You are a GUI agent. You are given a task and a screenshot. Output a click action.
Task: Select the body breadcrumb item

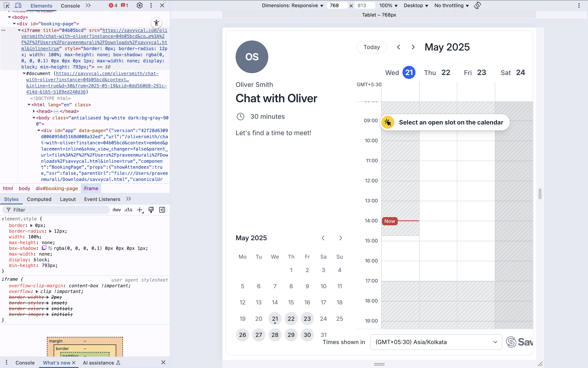(x=24, y=188)
